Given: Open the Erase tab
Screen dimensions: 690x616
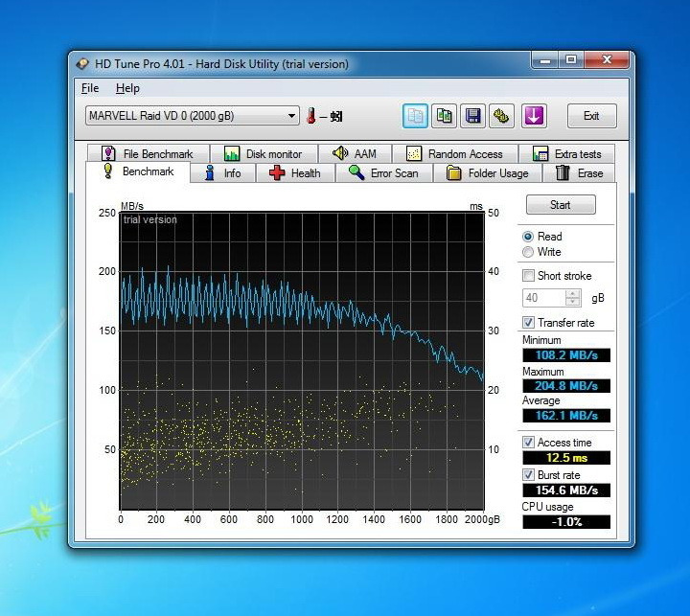Looking at the screenshot, I should point(579,172).
